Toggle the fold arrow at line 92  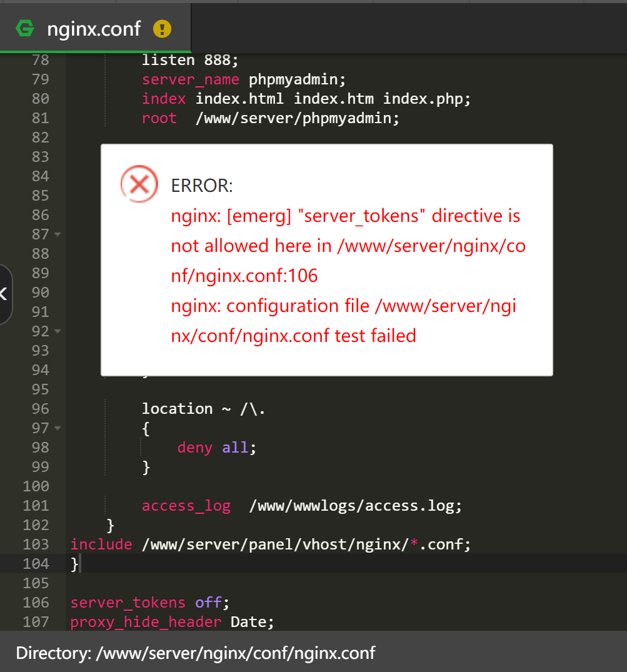58,331
